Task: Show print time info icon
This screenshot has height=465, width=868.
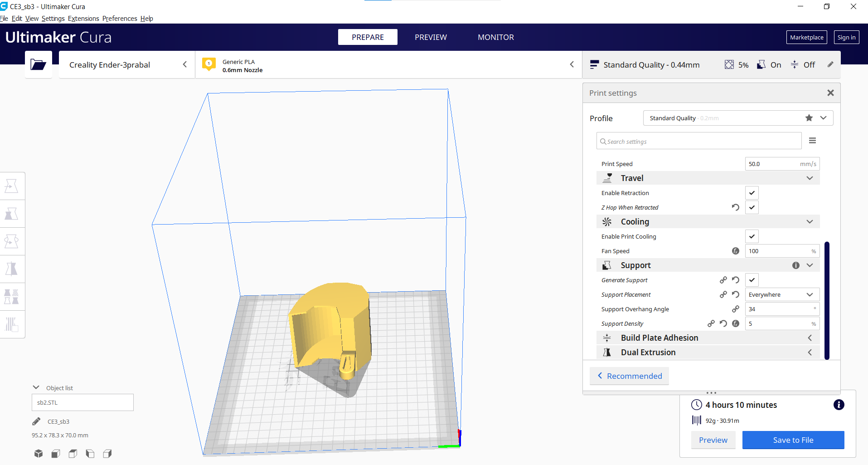Action: point(839,405)
